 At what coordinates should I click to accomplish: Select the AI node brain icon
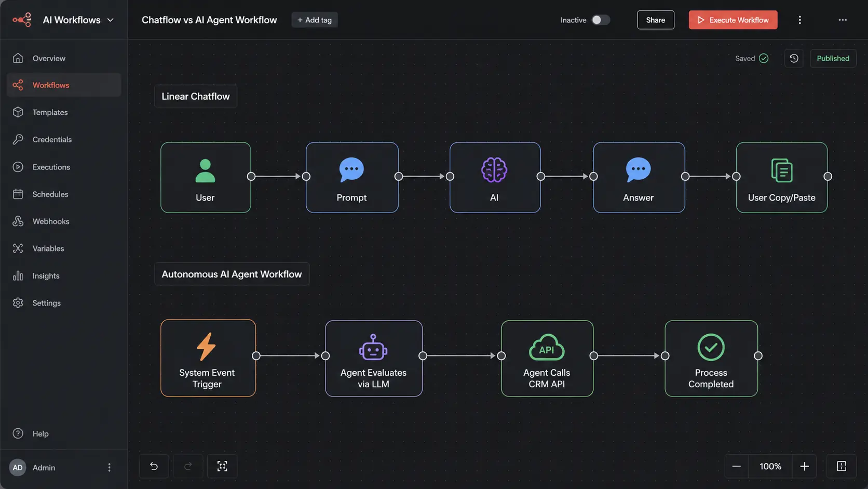[x=494, y=169]
